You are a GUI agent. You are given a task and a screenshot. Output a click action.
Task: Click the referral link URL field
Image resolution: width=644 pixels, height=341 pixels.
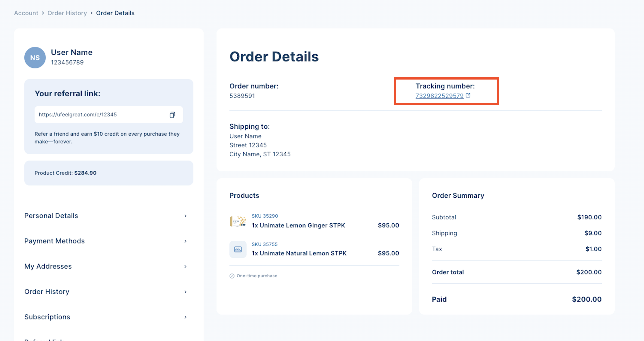coord(100,115)
